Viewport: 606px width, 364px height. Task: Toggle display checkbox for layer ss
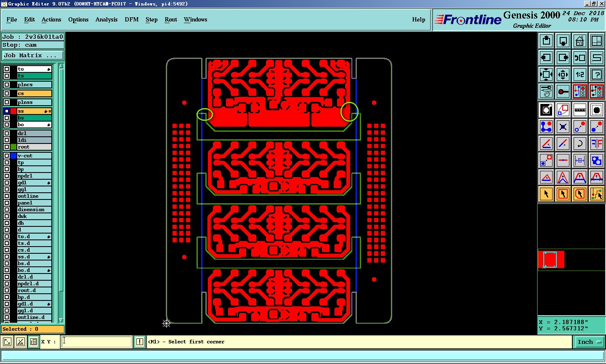pos(7,111)
